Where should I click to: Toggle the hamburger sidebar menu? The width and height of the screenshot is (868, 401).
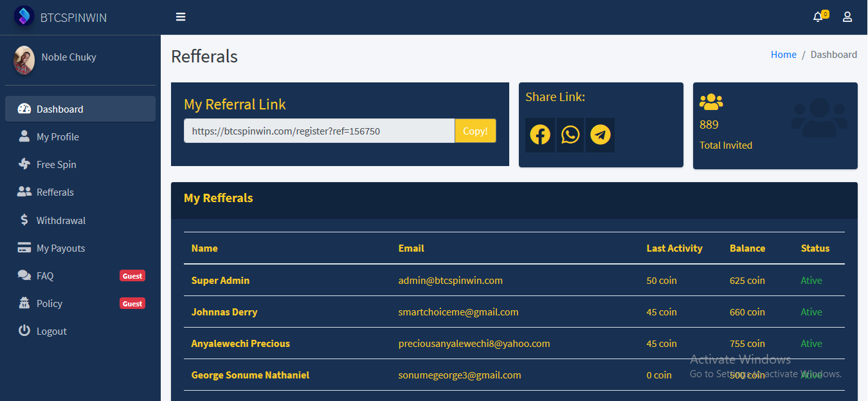[181, 17]
